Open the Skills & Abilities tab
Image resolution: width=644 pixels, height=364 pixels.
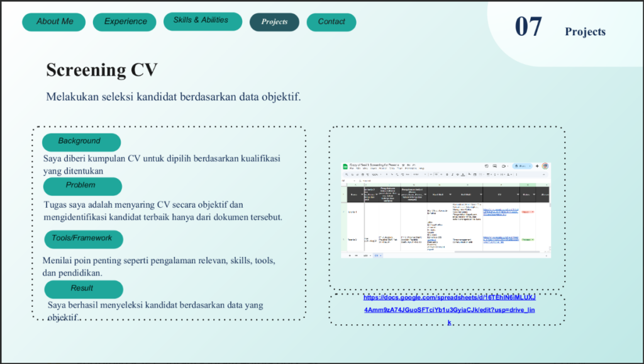click(x=202, y=21)
